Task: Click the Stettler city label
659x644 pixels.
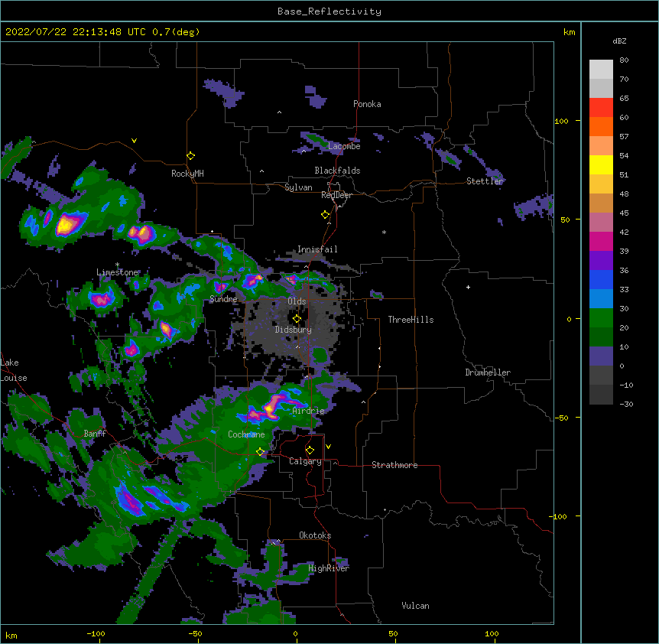Action: (x=485, y=181)
